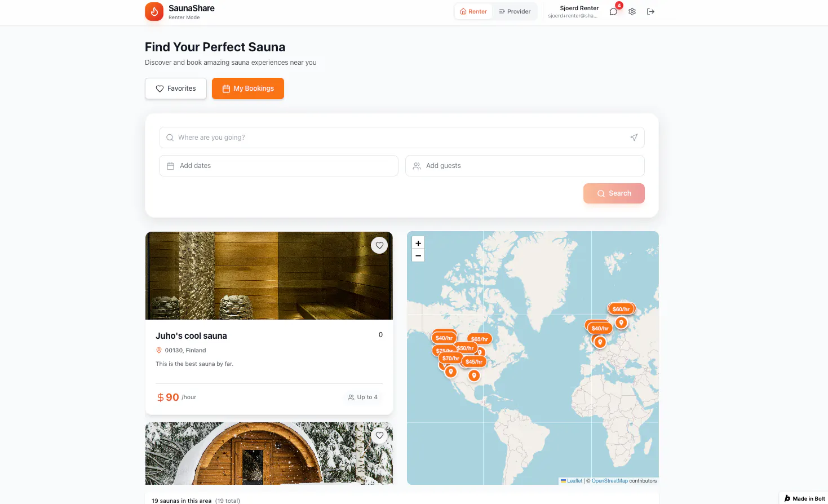Viewport: 828px width, 504px height.
Task: Click the $45/hr map price marker
Action: coord(473,361)
